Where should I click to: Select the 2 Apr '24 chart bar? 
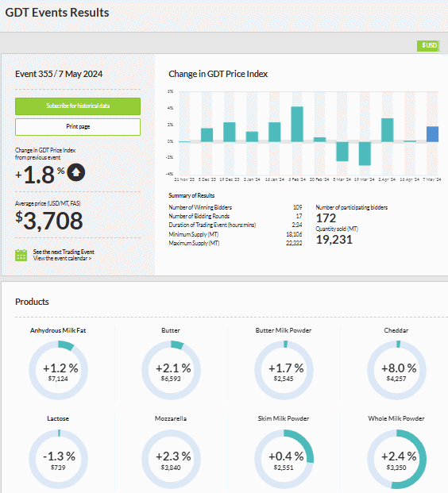388,130
